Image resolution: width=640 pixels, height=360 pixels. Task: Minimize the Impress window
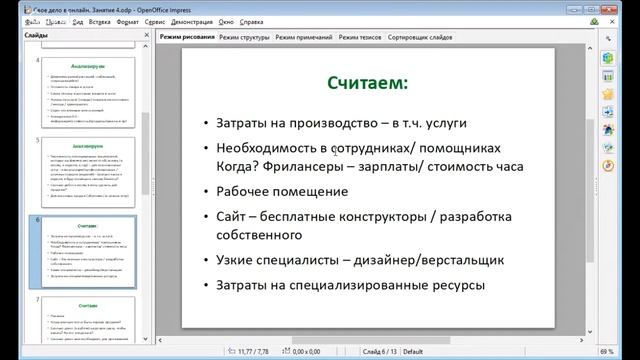click(x=574, y=9)
